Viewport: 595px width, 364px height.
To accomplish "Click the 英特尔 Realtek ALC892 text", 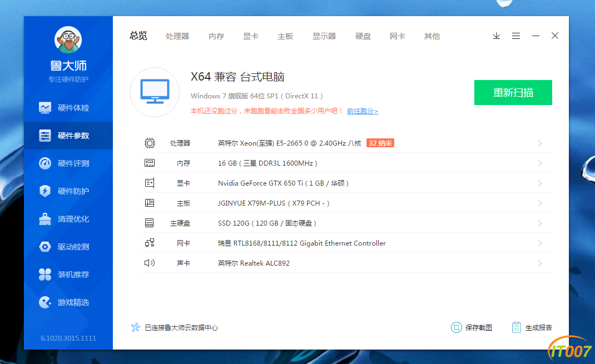I will [x=254, y=263].
